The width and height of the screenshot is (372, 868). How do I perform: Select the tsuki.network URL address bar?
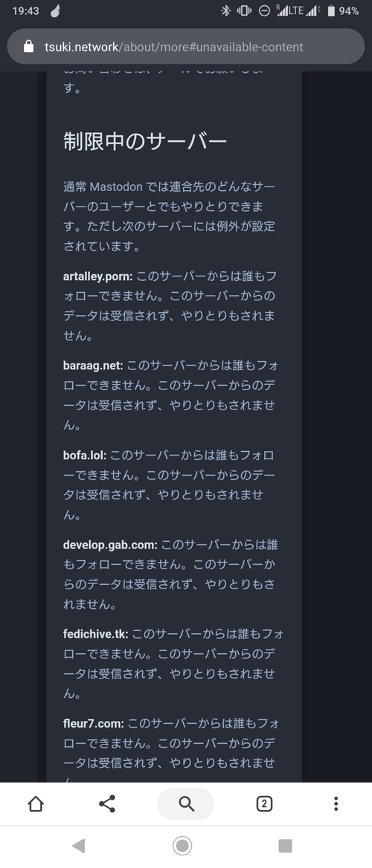click(x=186, y=47)
